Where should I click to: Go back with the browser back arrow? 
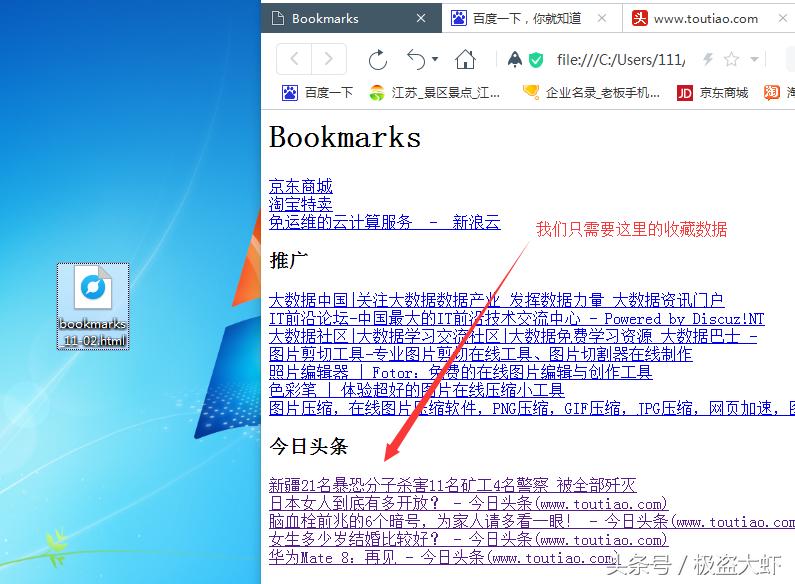[294, 59]
